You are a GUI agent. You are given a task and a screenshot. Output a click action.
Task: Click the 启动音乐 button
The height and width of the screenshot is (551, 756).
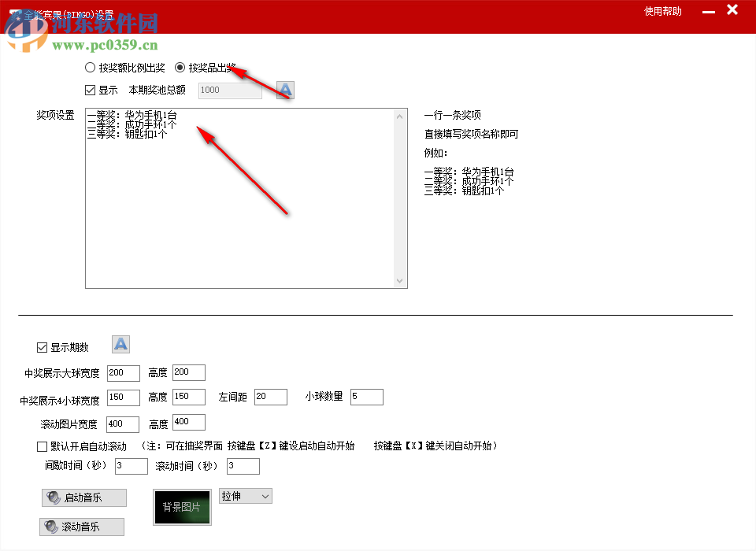tap(83, 497)
